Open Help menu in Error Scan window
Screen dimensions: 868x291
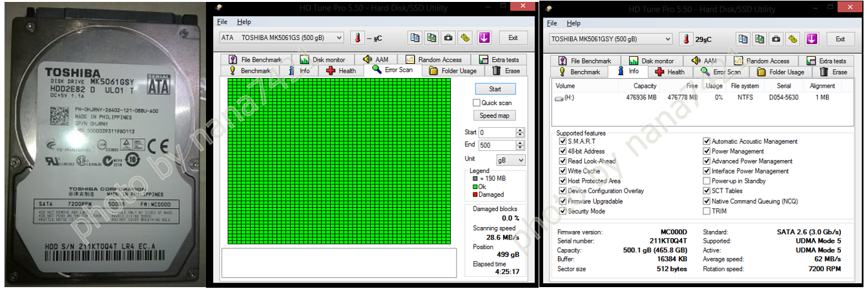coord(243,22)
